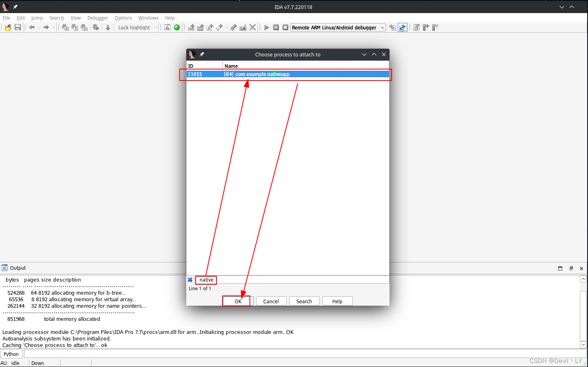Click the dialog up chevron button
Screen dimensions: 588x367
pos(374,54)
